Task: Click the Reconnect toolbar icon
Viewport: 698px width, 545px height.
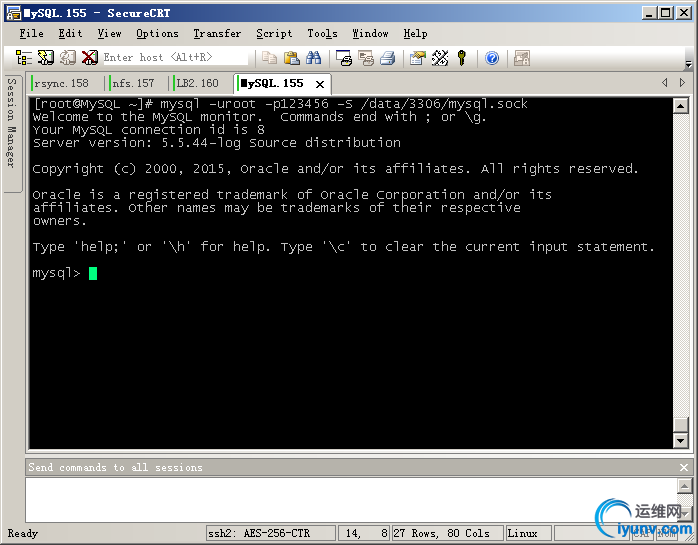Action: (x=68, y=58)
